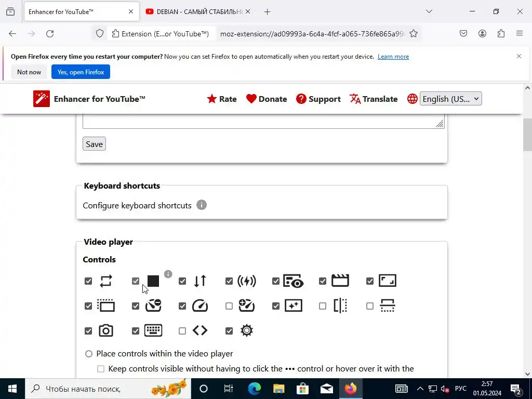Click the expand corners resize icon
The height and width of the screenshot is (399, 532).
[388, 281]
